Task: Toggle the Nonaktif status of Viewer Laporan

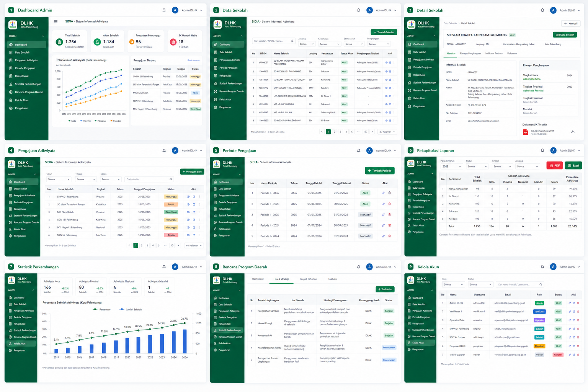Action: pos(558,355)
